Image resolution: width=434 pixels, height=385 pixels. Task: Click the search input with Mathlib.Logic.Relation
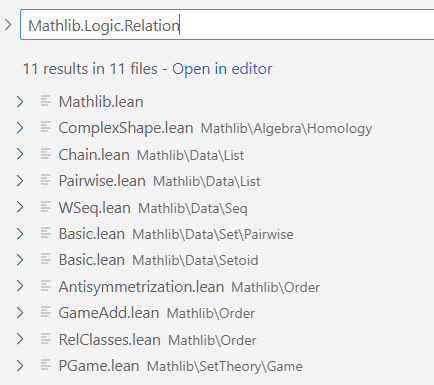[x=227, y=25]
